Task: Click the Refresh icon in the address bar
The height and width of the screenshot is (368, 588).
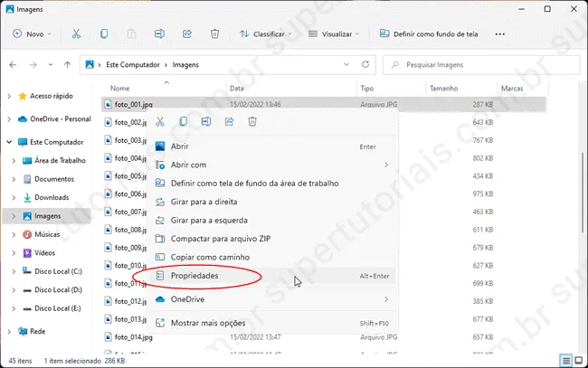Action: 365,64
